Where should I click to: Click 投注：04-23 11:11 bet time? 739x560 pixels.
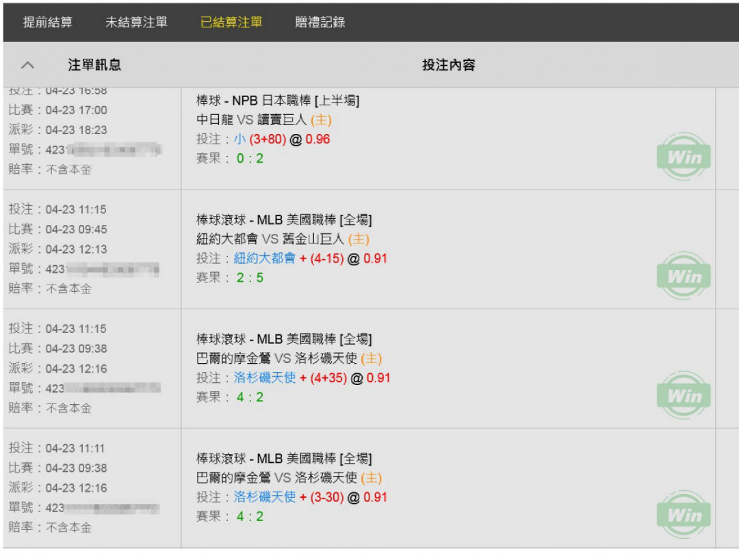pyautogui.click(x=57, y=448)
